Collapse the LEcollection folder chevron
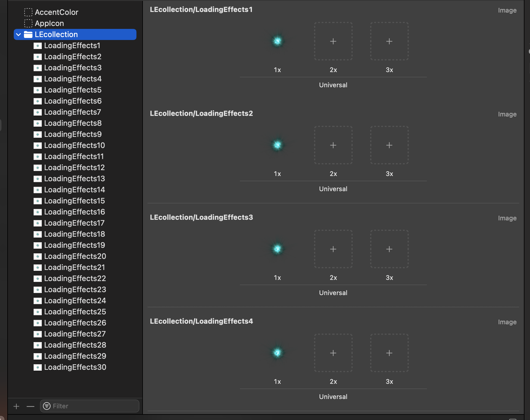Screen dimensions: 530x420 click(x=18, y=34)
